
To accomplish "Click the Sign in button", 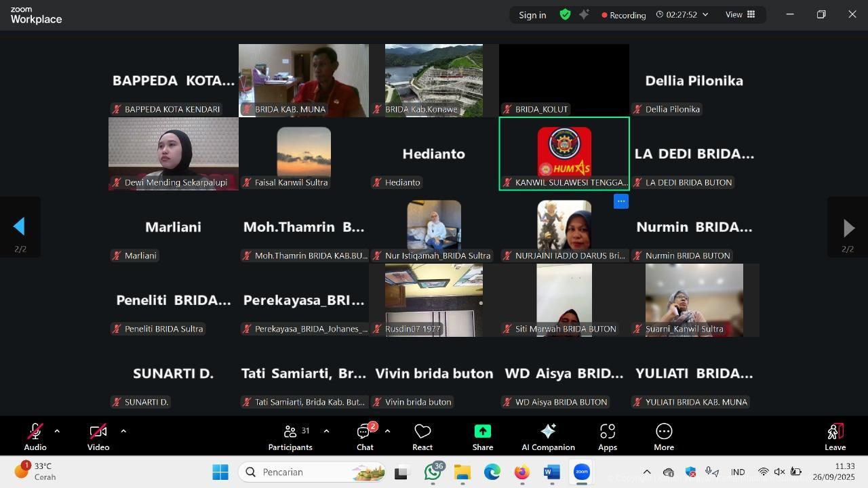I will [532, 15].
